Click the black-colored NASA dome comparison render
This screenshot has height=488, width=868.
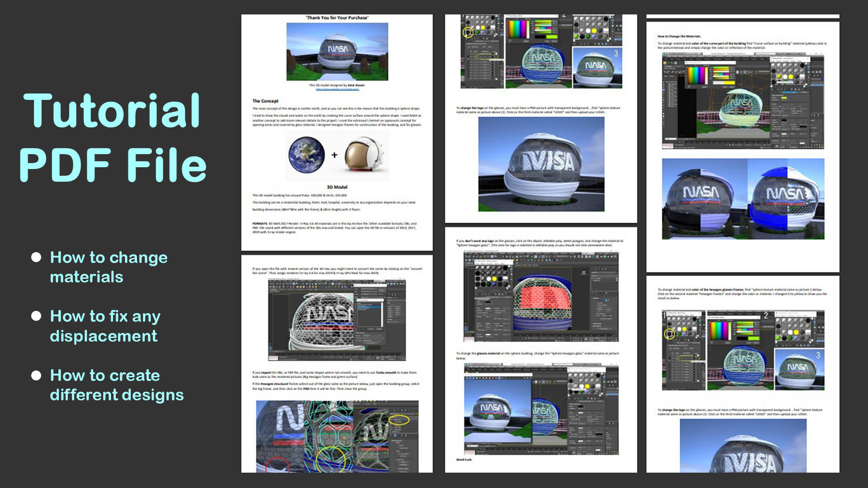pos(704,199)
